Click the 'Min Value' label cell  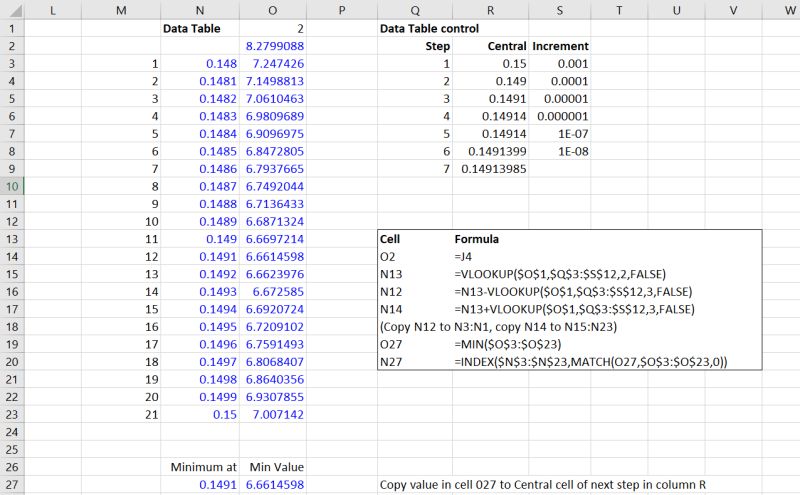273,467
